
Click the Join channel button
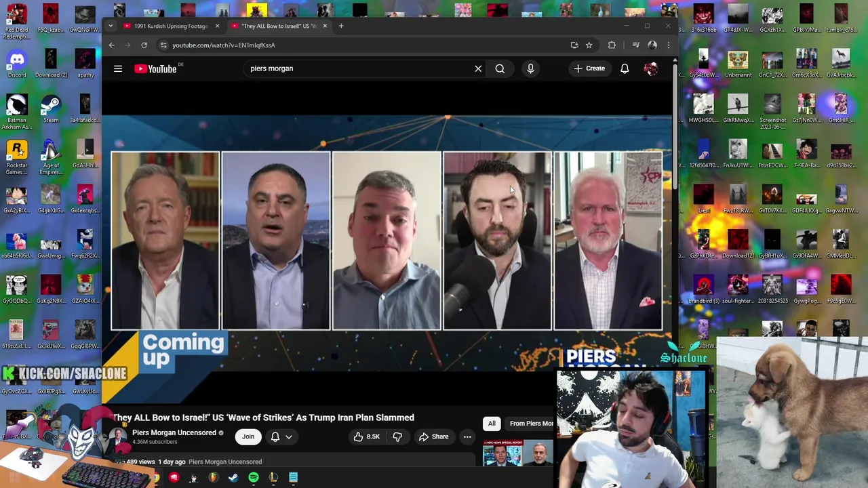pos(248,437)
